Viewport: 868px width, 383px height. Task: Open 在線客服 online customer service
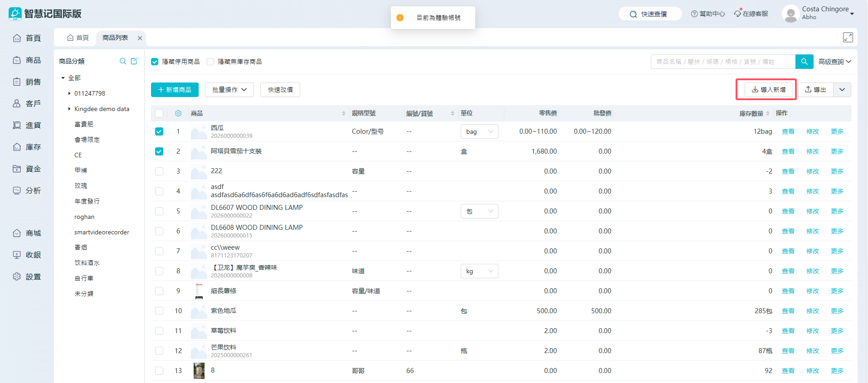[751, 14]
